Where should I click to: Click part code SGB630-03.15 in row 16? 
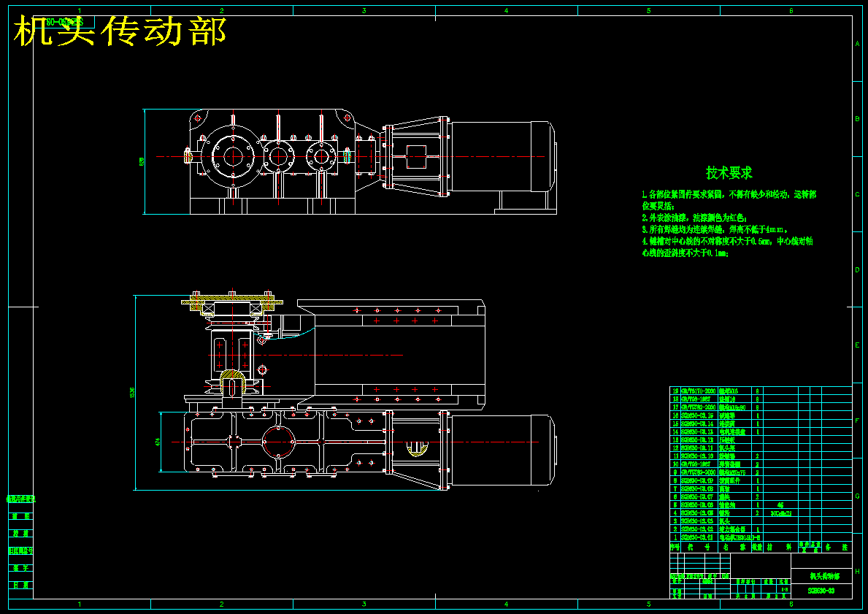pos(697,415)
